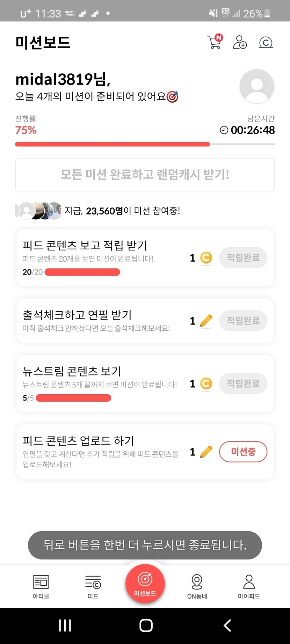Tap the 적립완료 button for feed content mission
Viewport: 290px width, 644px height.
[x=243, y=258]
